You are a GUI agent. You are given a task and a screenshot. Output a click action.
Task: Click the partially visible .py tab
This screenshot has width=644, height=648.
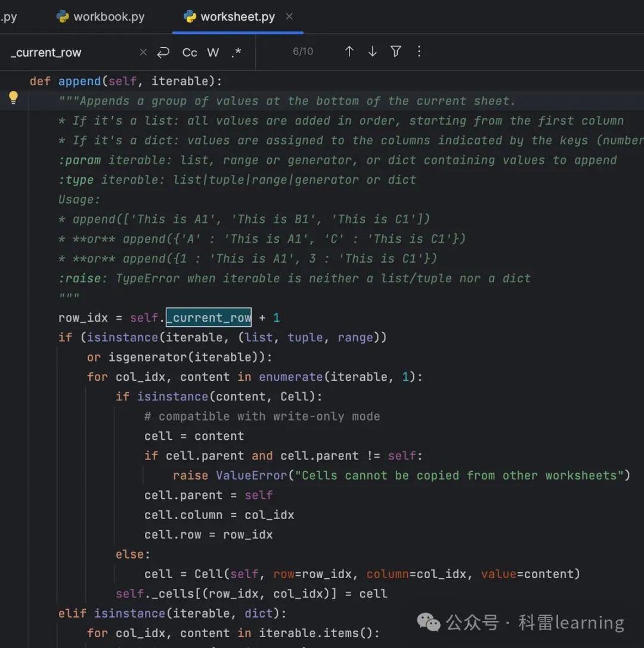point(9,17)
